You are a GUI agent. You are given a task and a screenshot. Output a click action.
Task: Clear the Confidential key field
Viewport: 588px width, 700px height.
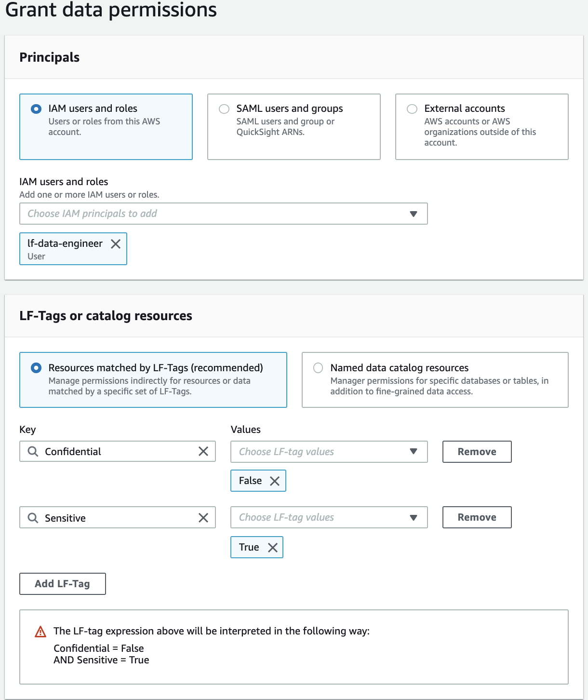203,451
